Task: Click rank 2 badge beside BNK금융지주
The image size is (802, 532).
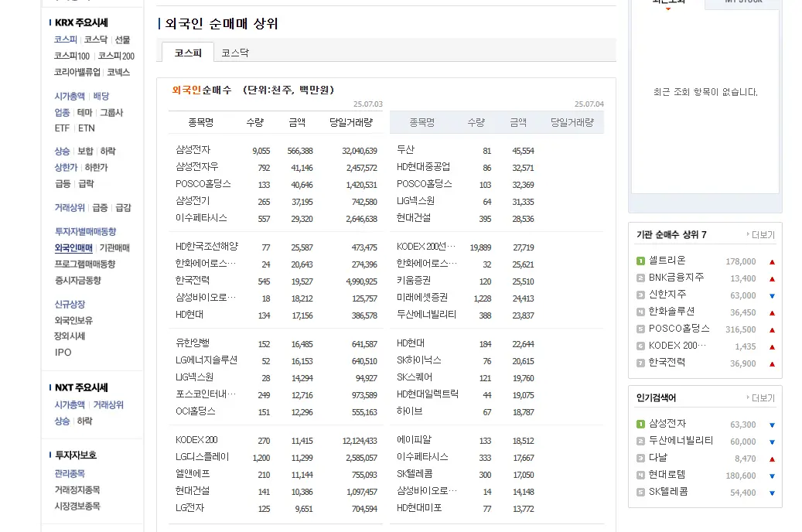Action: pyautogui.click(x=640, y=278)
